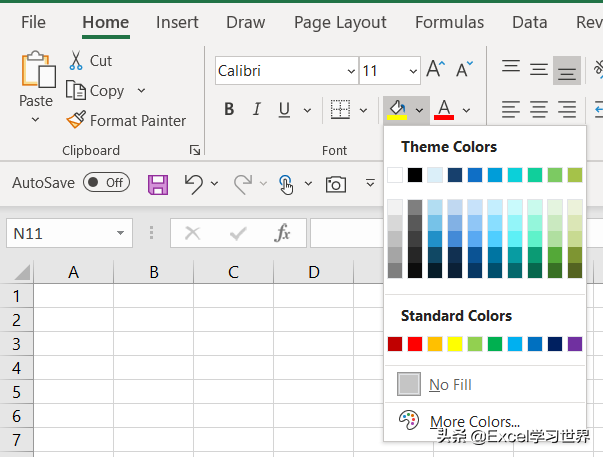Expand the Copy options arrow
The image size is (603, 457).
point(142,91)
